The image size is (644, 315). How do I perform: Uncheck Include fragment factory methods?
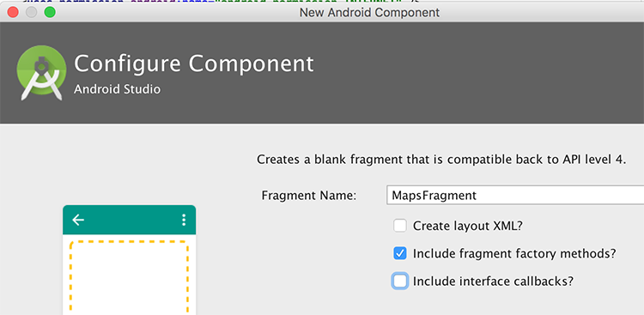coord(400,253)
